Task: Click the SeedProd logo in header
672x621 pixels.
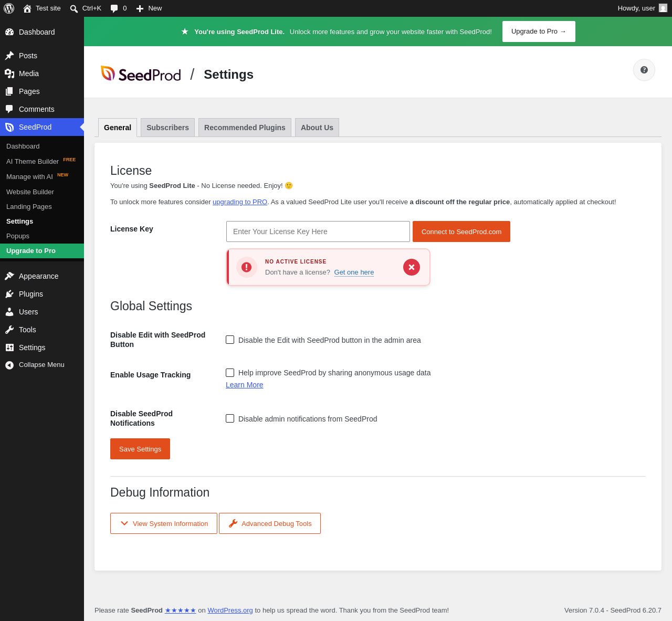Action: click(141, 74)
